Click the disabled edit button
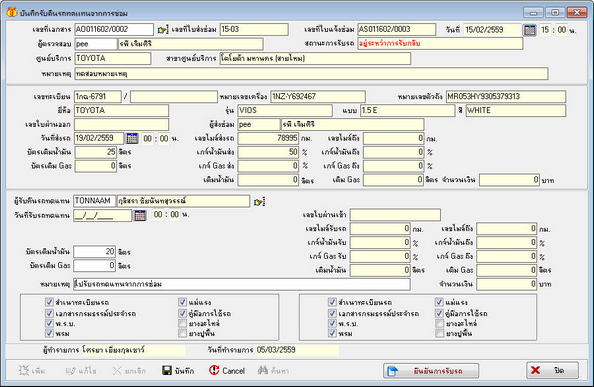 [x=81, y=370]
